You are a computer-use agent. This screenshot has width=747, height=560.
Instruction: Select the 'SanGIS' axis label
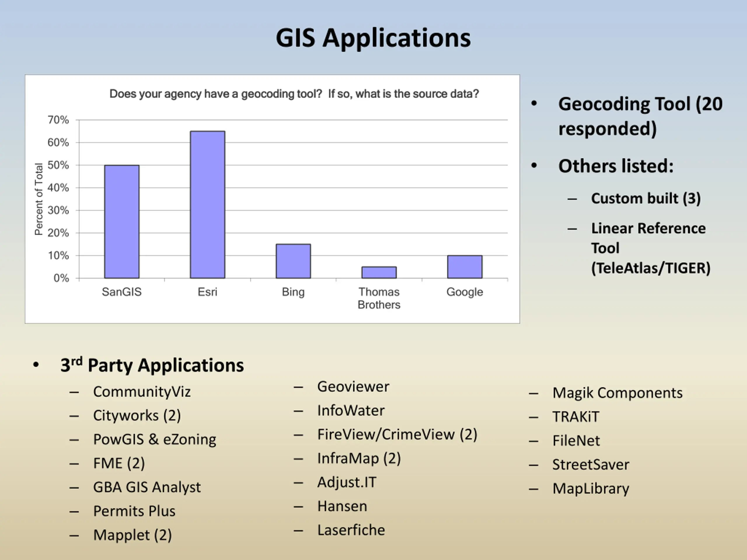pyautogui.click(x=122, y=292)
